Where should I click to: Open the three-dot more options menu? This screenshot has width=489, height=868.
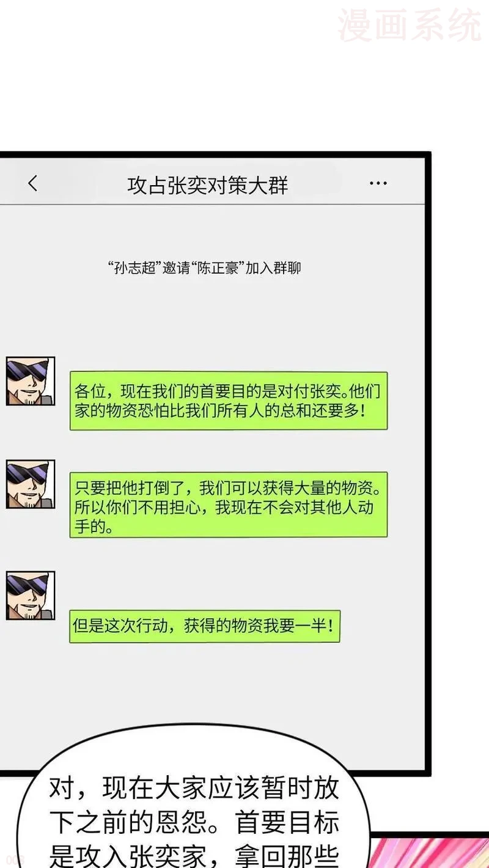(378, 183)
